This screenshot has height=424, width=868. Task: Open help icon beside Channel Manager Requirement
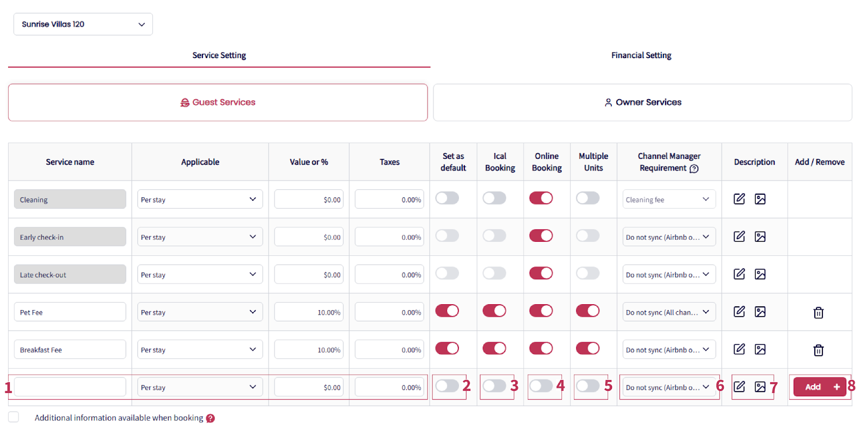[x=694, y=169]
